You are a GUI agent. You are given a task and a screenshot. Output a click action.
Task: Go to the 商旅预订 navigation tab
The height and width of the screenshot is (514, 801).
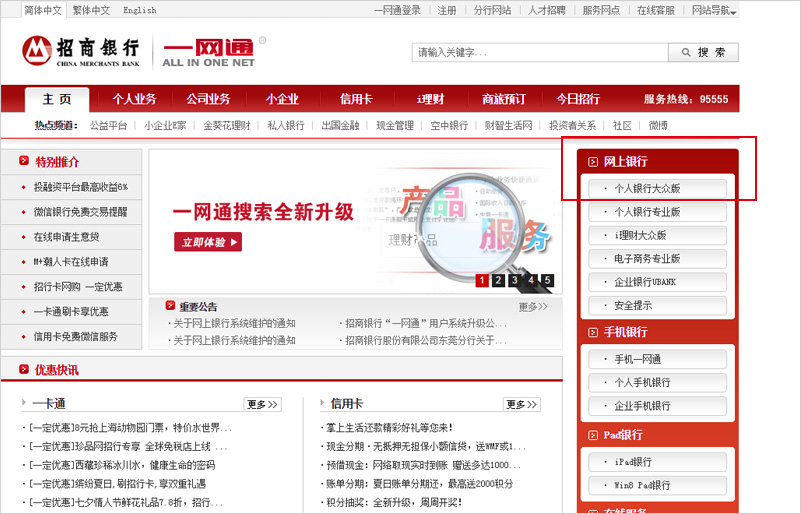(503, 99)
